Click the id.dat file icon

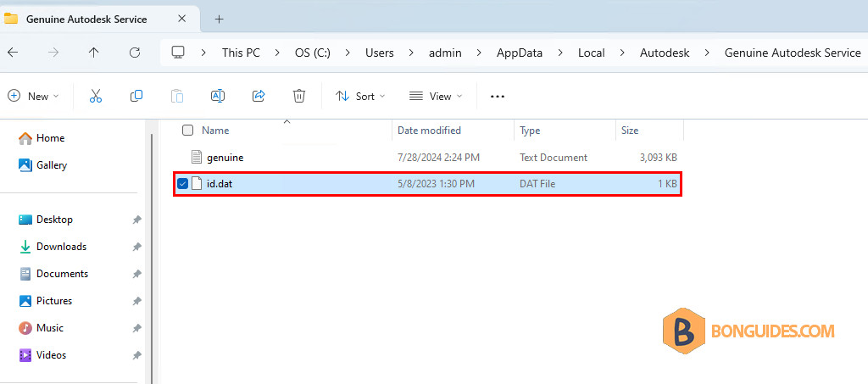[197, 184]
